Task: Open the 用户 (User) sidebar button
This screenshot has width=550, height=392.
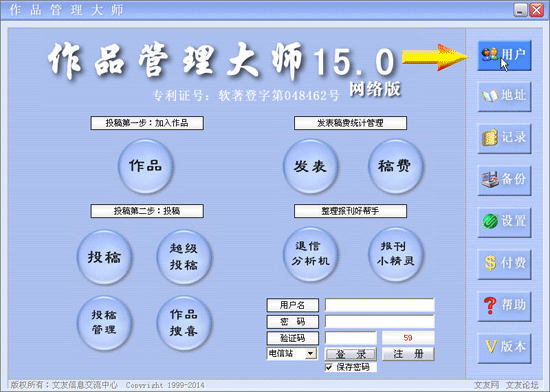Action: click(504, 55)
